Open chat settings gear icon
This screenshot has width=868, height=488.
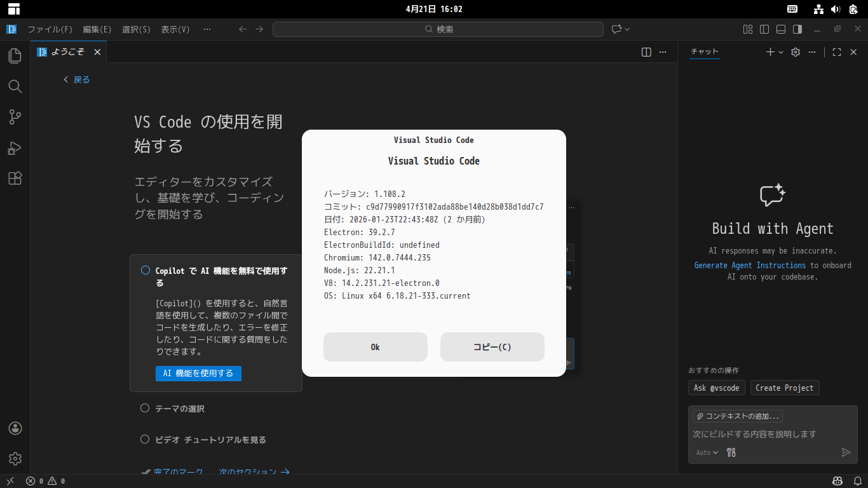point(796,52)
